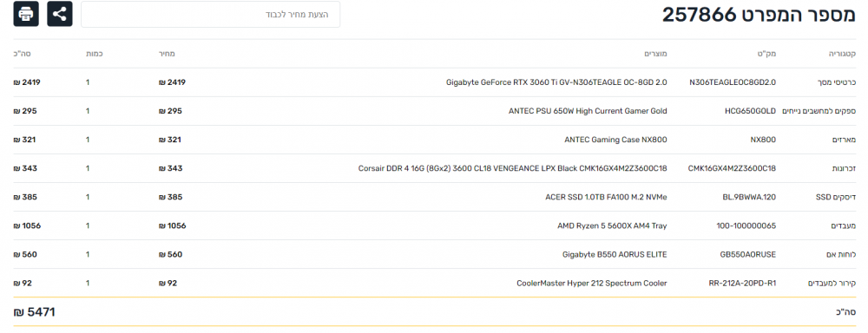Click the Corsair DDR 4 VENGEANCE LPX product name

[x=513, y=168]
